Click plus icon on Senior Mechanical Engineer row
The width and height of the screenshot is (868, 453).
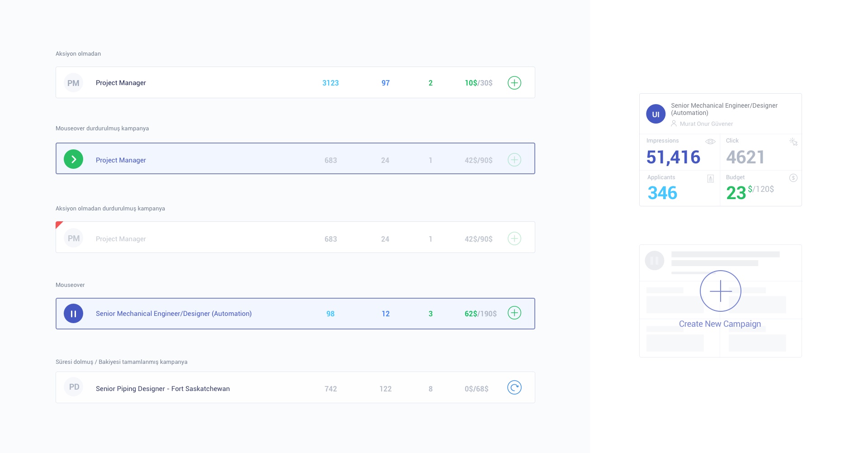514,313
